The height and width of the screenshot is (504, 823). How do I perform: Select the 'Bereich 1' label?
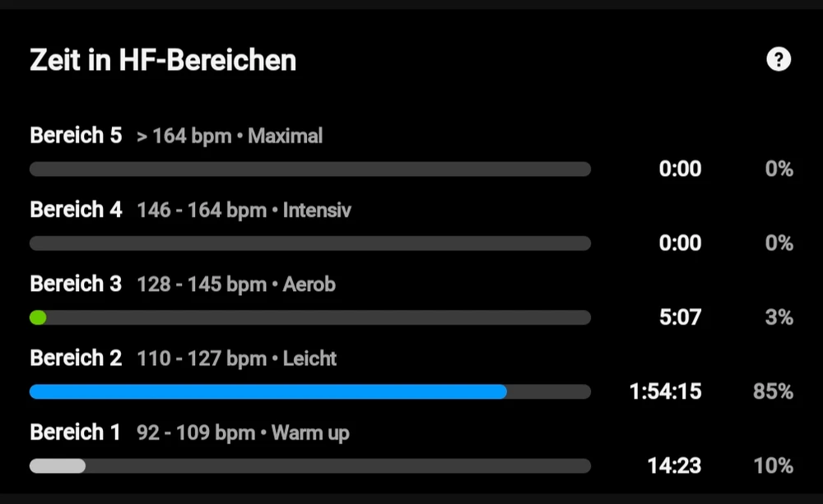tap(75, 432)
